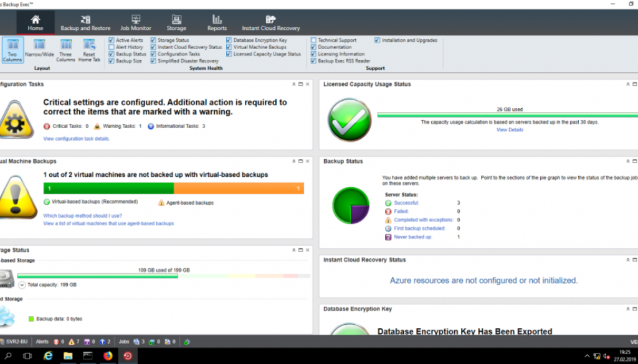The width and height of the screenshot is (638, 364).
Task: Collapse Instant Cloud Recovery Status panel
Action: [x=628, y=259]
